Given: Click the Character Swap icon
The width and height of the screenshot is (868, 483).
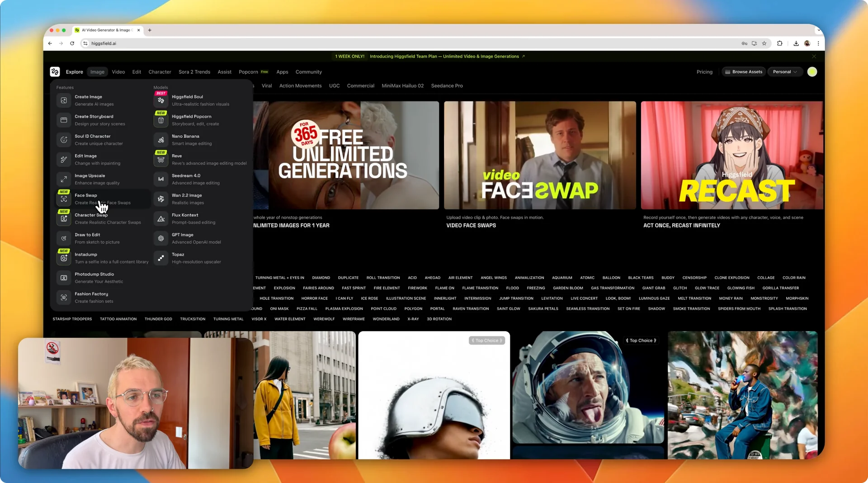Looking at the screenshot, I should point(64,219).
